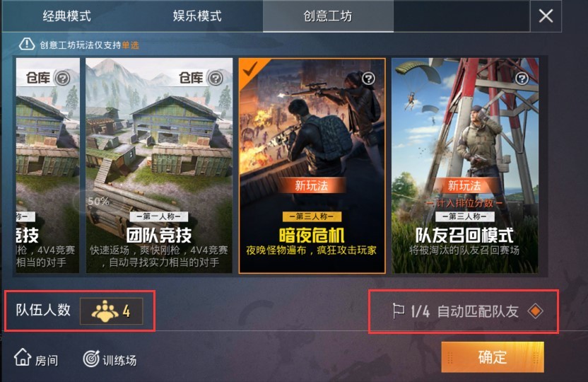Click the help icon on 团队竞技 card

coord(216,79)
